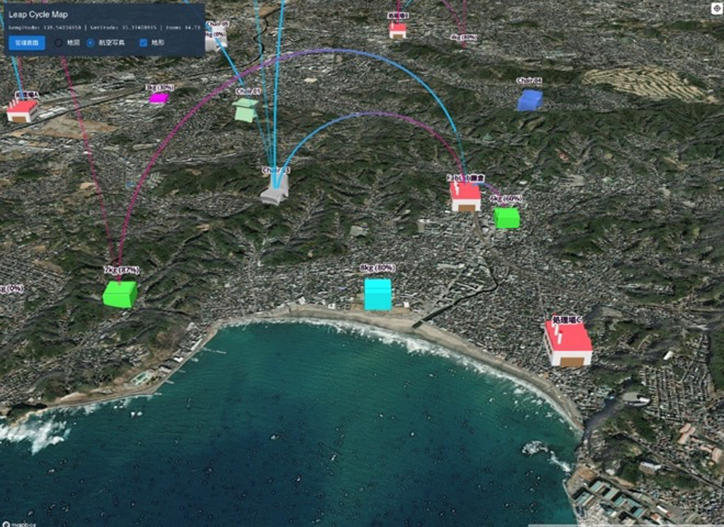Click the 8kg (80%) label above cyan box
Viewport: 724px width, 527px height.
coord(377,269)
